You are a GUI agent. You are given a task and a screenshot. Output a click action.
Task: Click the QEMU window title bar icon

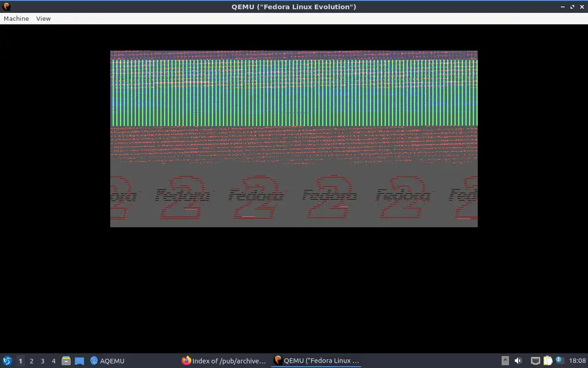point(6,7)
